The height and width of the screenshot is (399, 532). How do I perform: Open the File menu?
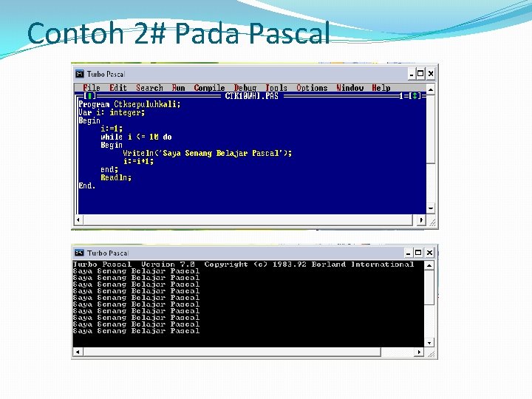pos(92,88)
